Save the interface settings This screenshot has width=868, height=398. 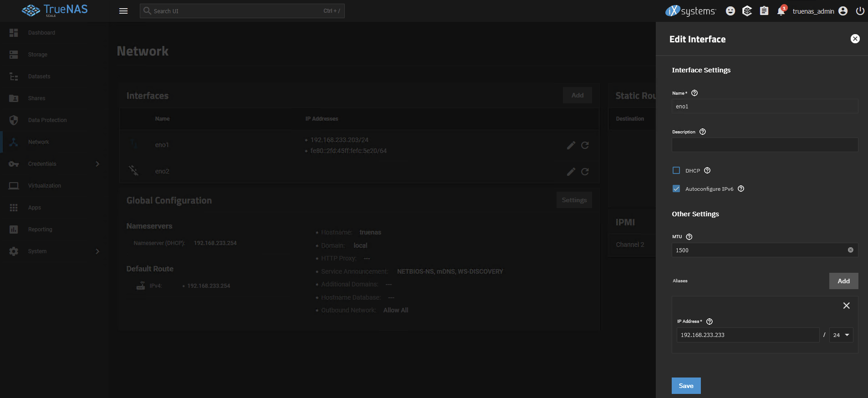[x=686, y=386]
